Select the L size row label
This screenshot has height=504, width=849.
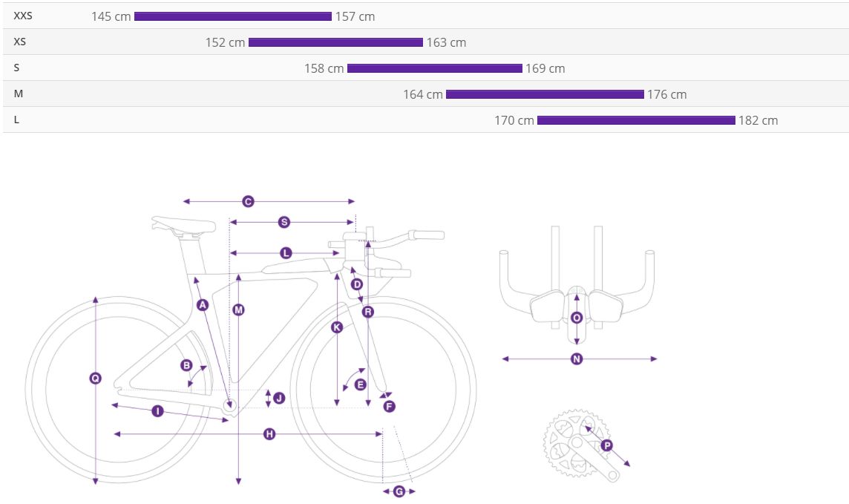coord(16,120)
